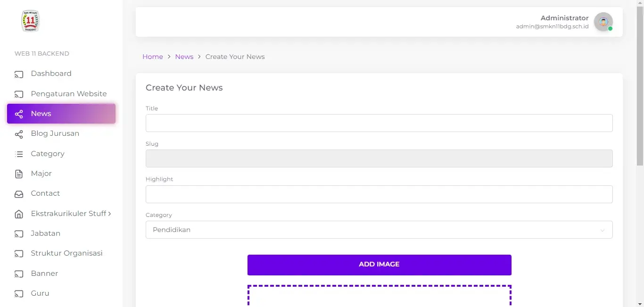Click the Struktur Organisasi cast icon
The image size is (644, 307).
click(19, 254)
